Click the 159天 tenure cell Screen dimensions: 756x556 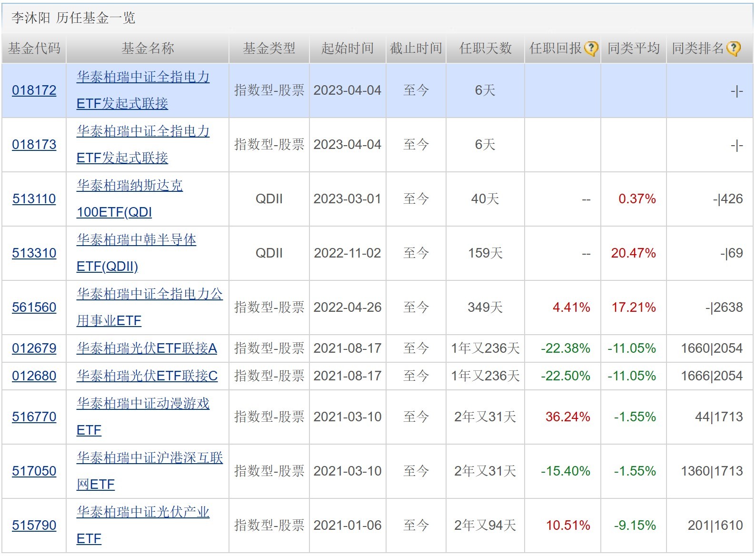[485, 253]
